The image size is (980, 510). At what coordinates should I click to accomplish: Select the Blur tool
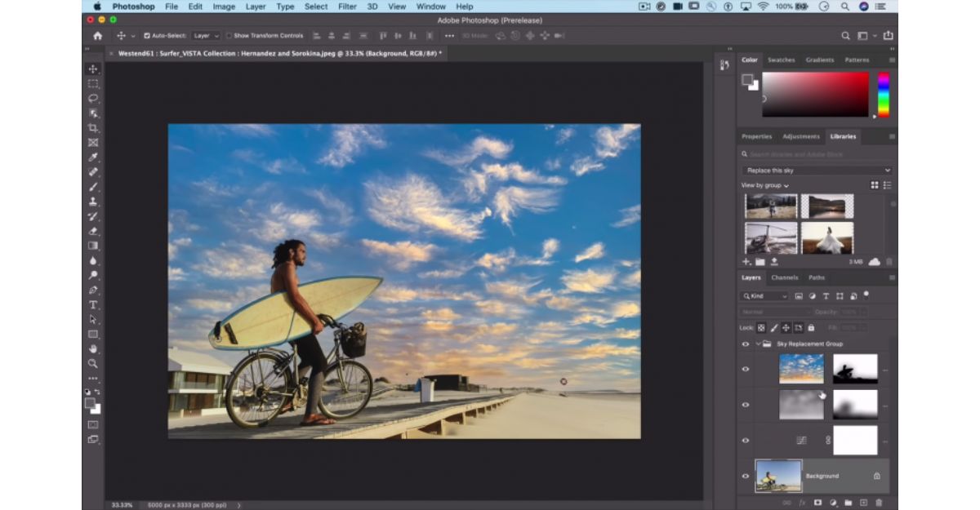click(93, 260)
